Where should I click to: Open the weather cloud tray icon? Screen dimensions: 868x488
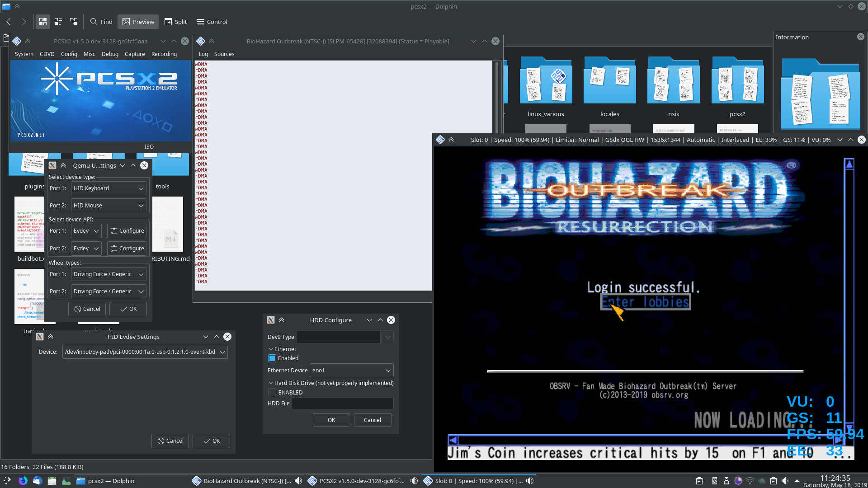tap(762, 481)
